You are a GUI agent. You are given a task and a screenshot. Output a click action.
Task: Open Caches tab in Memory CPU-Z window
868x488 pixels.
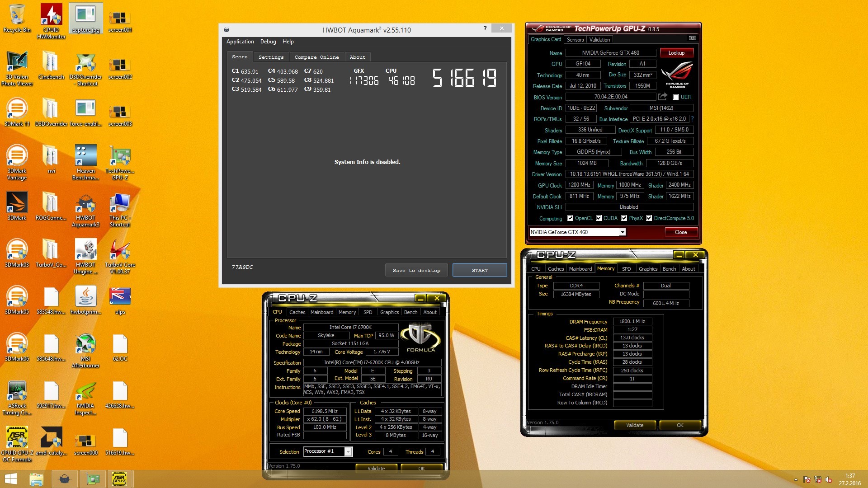click(556, 269)
